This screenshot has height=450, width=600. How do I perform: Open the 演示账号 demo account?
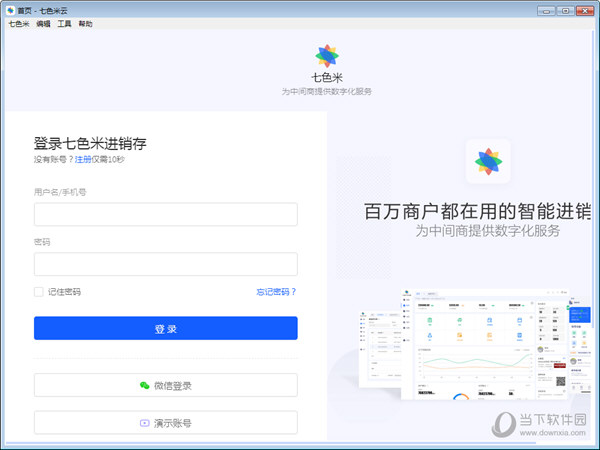click(166, 422)
